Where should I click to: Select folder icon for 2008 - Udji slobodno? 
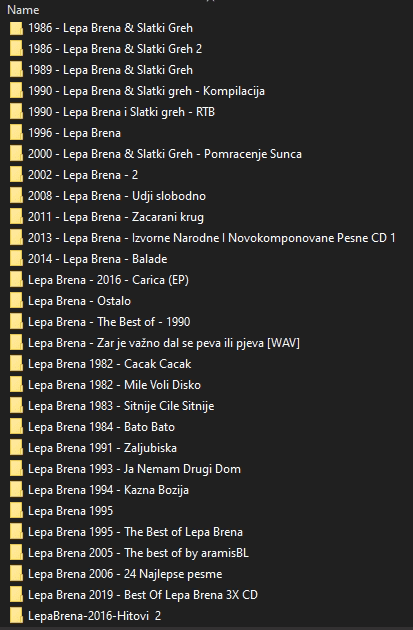pyautogui.click(x=16, y=196)
